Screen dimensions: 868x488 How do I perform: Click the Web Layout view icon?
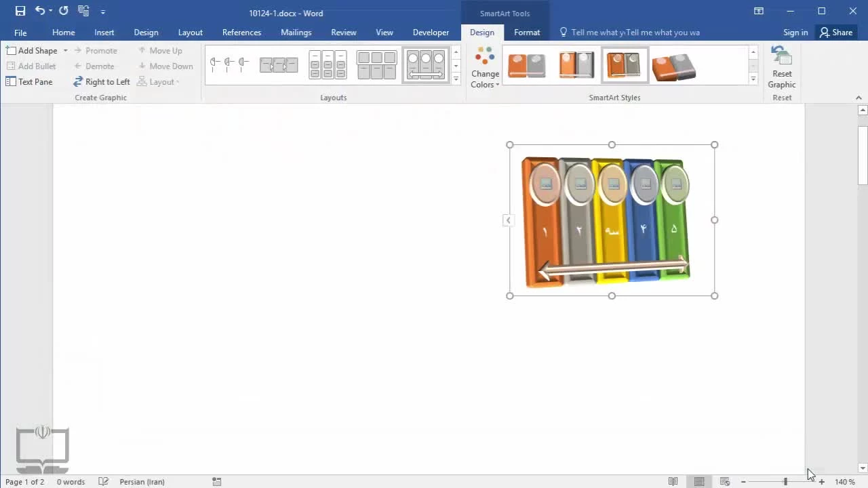724,482
